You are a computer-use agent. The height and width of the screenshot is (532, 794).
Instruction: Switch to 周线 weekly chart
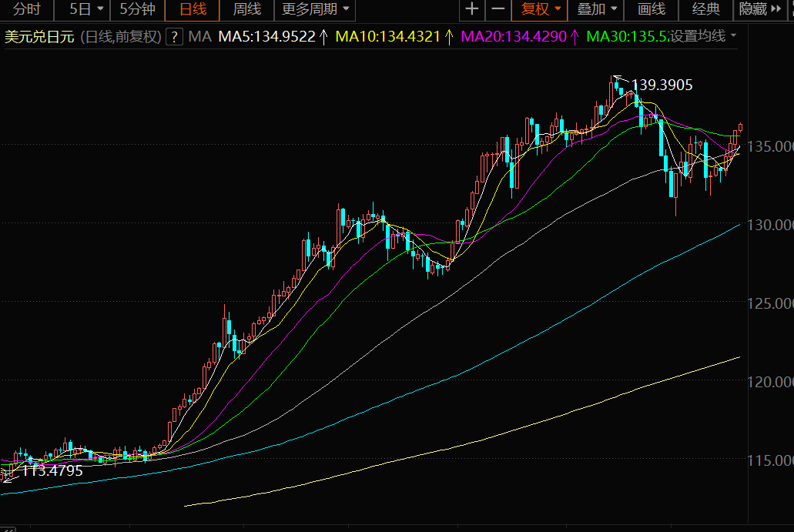pyautogui.click(x=246, y=9)
